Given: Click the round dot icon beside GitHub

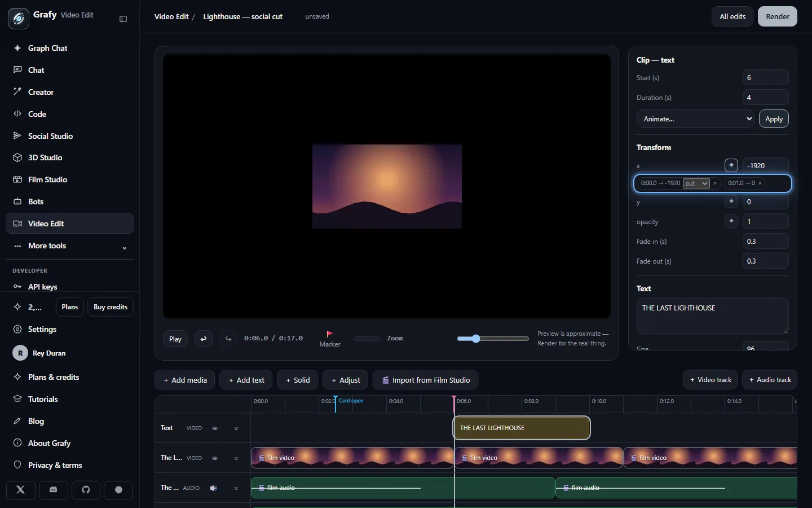Looking at the screenshot, I should pos(118,490).
